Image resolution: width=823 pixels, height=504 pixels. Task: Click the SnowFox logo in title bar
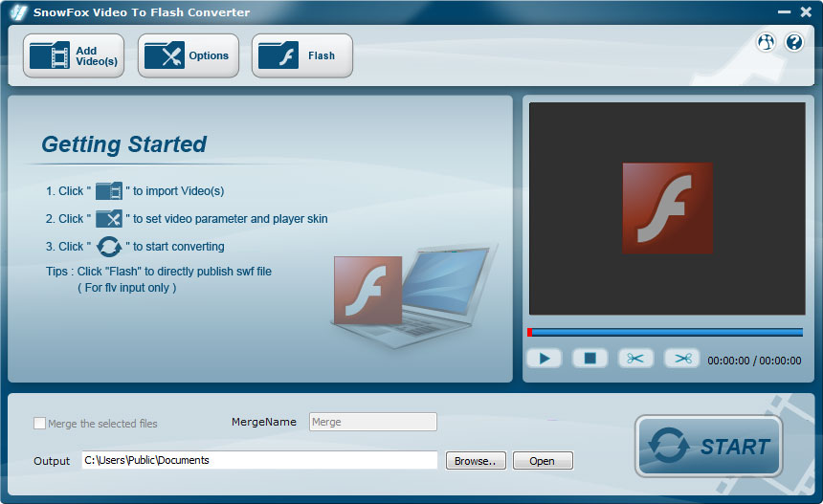tap(17, 12)
